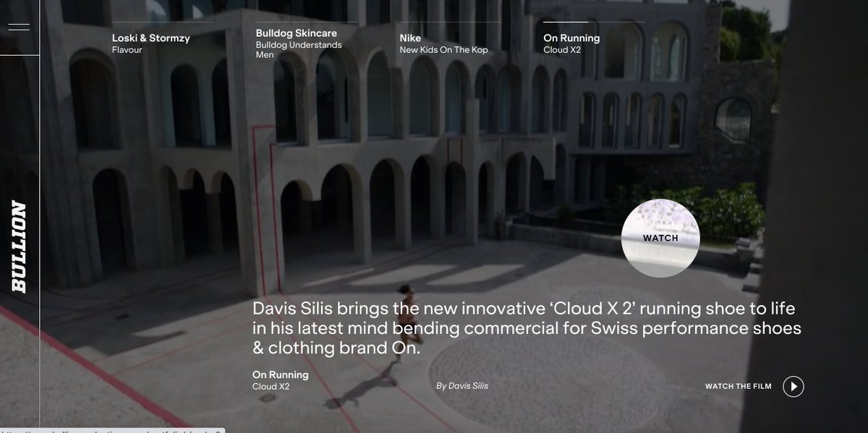This screenshot has width=868, height=433.
Task: Click the round WATCH button
Action: pyautogui.click(x=660, y=238)
